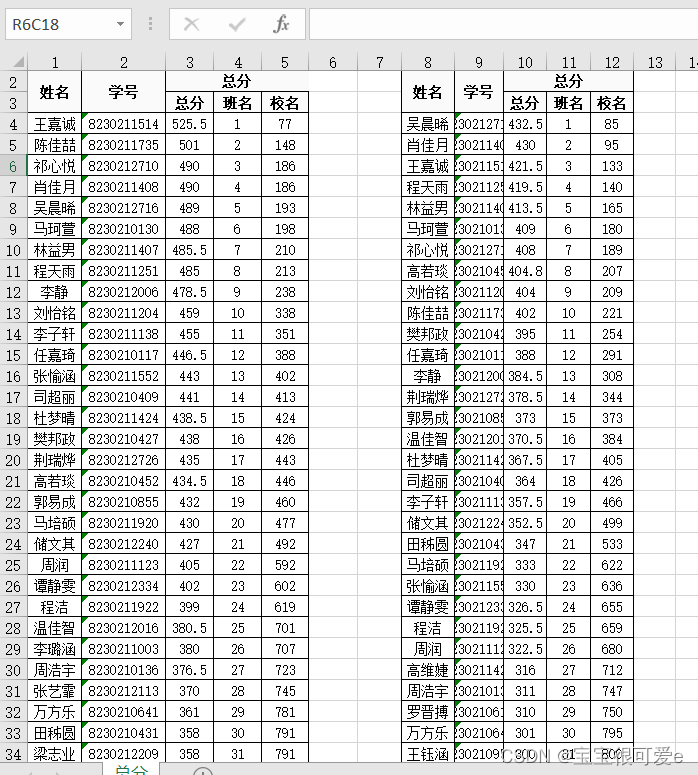Select row header 20
The width and height of the screenshot is (698, 775).
click(13, 460)
